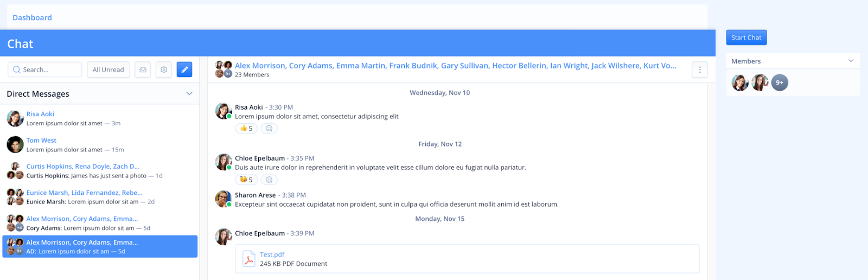Toggle thumbs-up reaction on Risa's message
The height and width of the screenshot is (280, 868).
[246, 129]
